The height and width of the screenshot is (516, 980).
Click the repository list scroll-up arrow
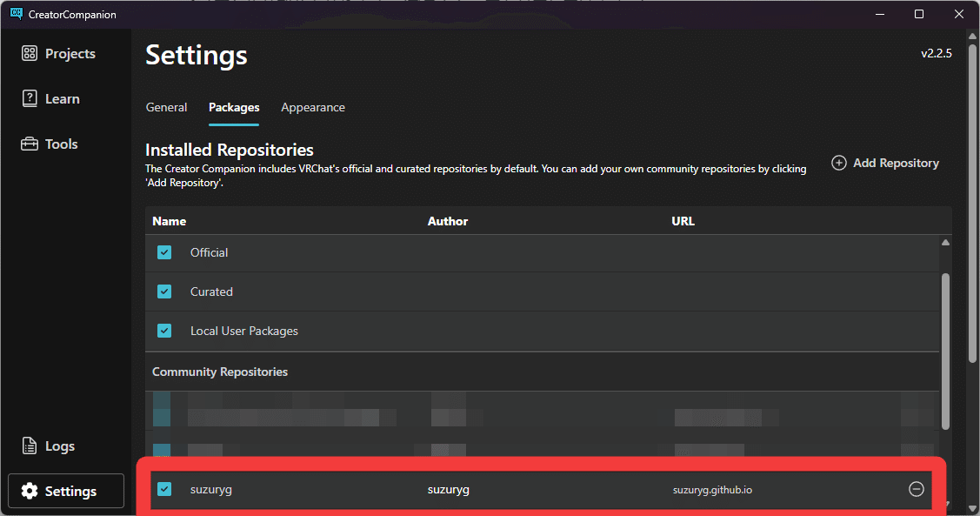(x=945, y=243)
